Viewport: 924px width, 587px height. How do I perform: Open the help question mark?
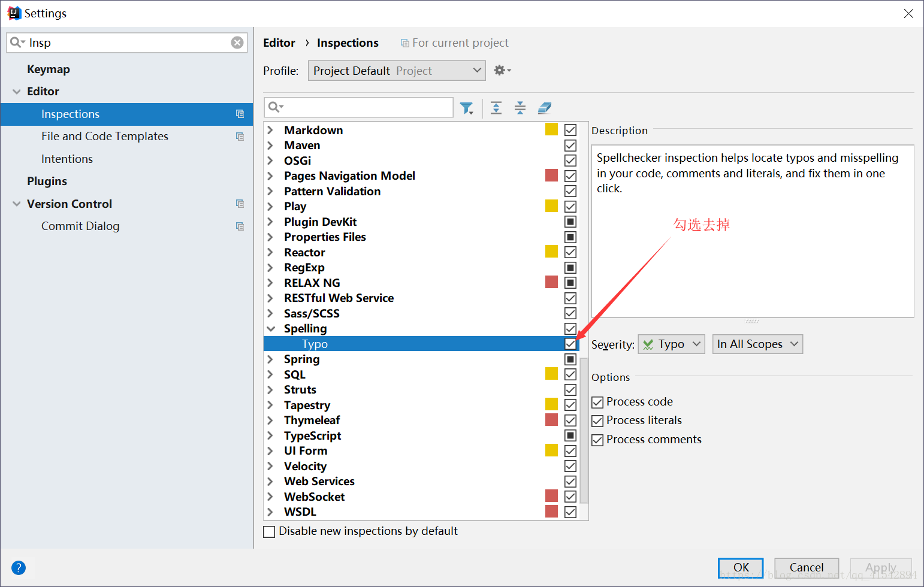[x=19, y=567]
